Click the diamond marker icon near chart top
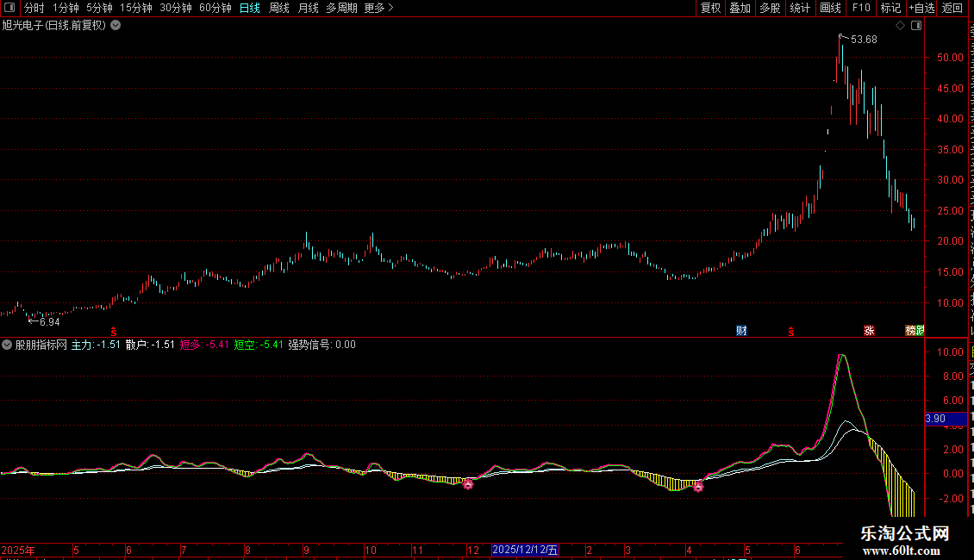The image size is (974, 560). pyautogui.click(x=900, y=26)
